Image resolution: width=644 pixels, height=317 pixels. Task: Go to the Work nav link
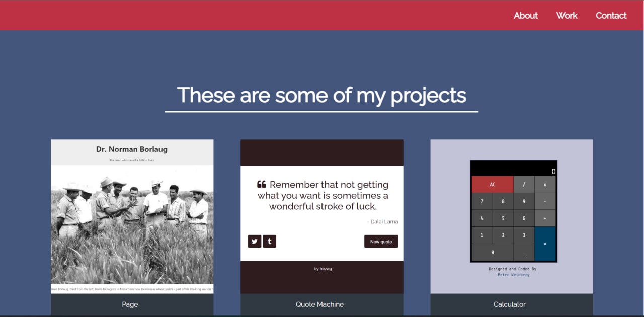(x=567, y=16)
